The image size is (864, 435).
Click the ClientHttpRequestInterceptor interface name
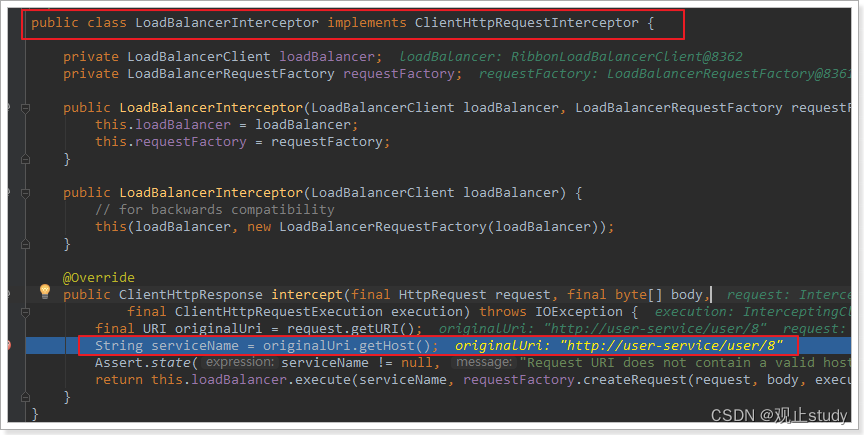coord(527,23)
